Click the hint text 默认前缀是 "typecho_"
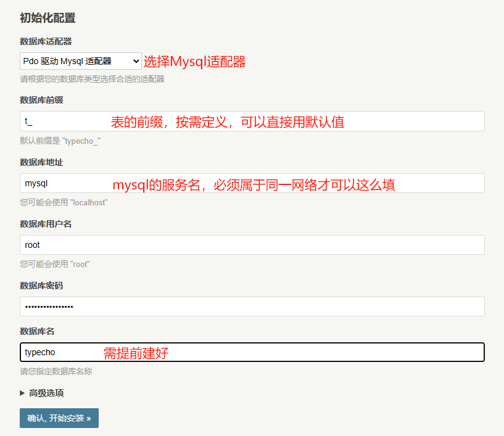The image size is (504, 436). 60,141
